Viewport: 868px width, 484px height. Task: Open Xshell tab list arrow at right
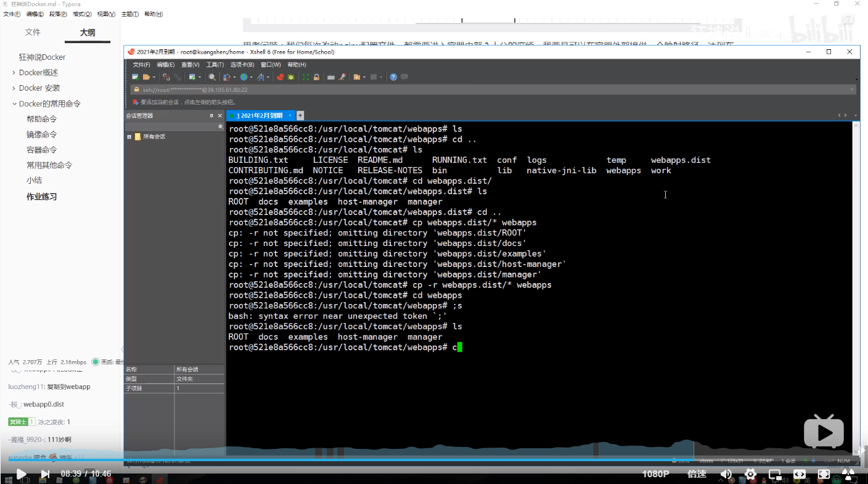855,115
